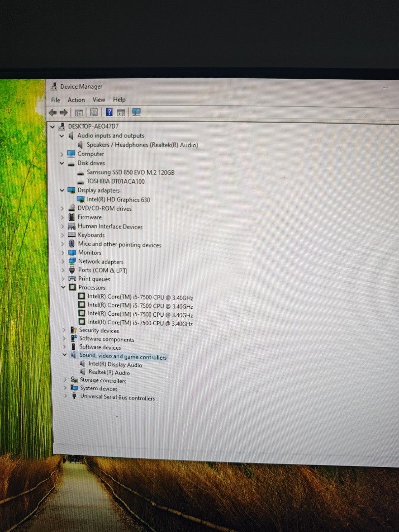Open the View menu
399x532 pixels.
click(99, 100)
